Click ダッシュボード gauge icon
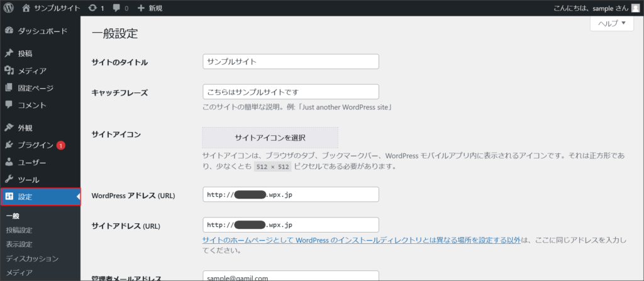 (x=9, y=31)
